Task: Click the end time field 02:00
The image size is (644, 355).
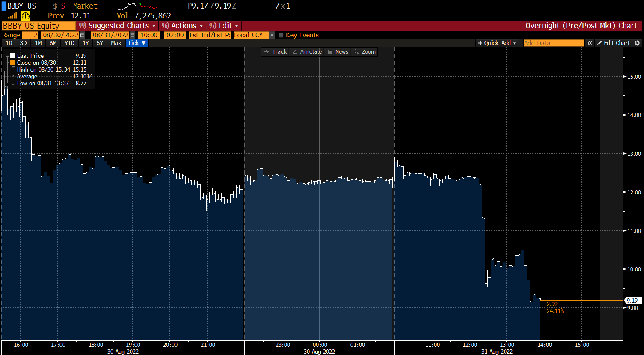Action: (175, 35)
